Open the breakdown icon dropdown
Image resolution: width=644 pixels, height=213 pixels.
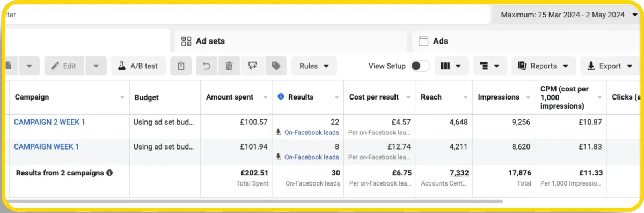pyautogui.click(x=490, y=66)
